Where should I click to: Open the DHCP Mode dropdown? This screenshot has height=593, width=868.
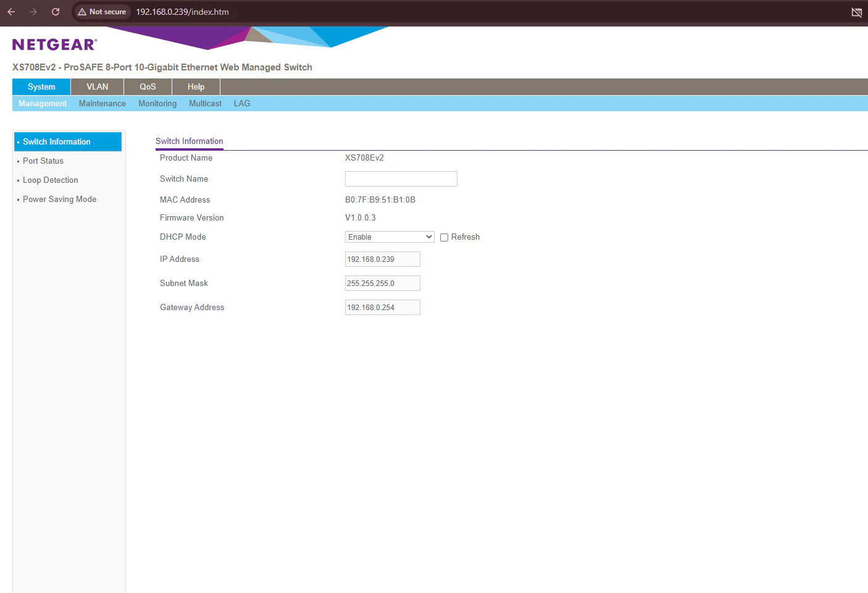click(390, 237)
